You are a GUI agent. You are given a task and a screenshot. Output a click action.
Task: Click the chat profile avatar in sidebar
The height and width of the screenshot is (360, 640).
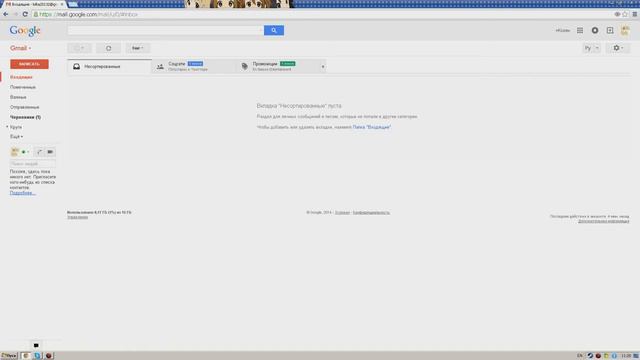pyautogui.click(x=15, y=152)
